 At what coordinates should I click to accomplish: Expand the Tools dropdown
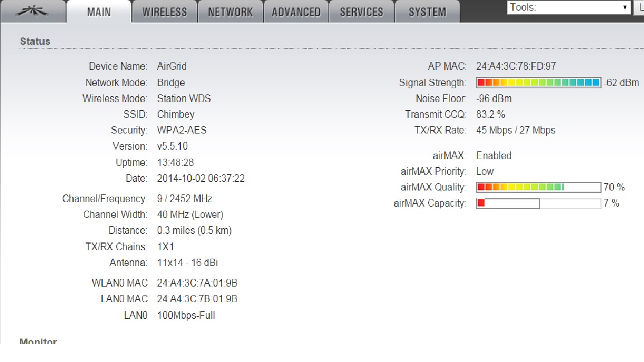pyautogui.click(x=569, y=7)
